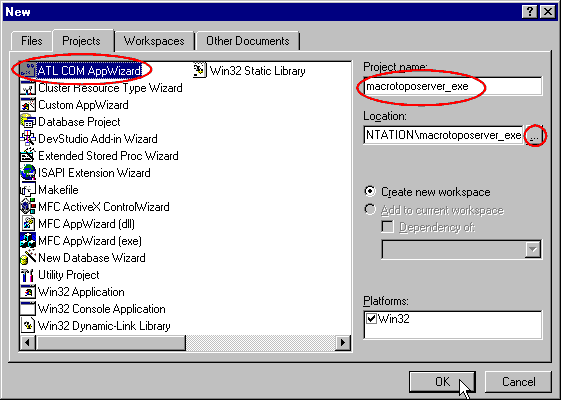Choose Add to current workspace option

(370, 209)
